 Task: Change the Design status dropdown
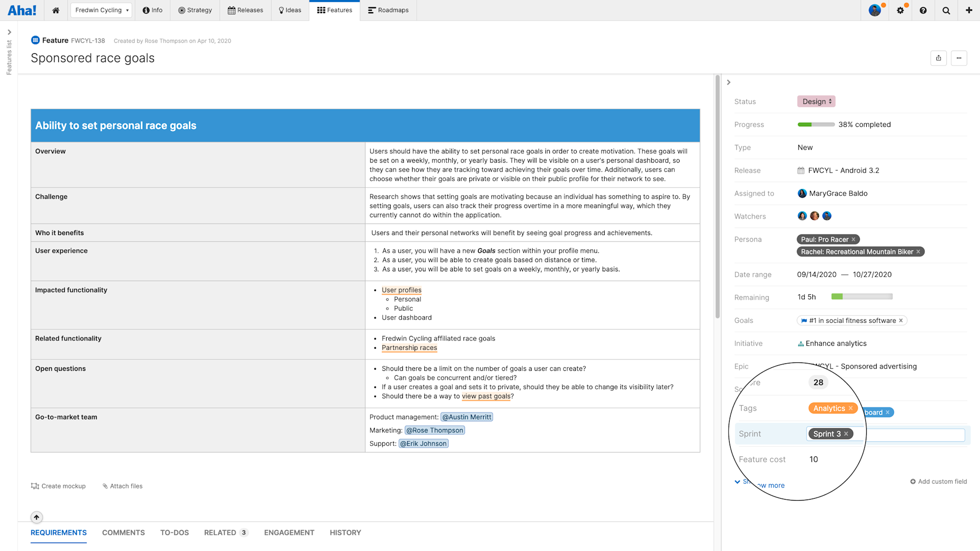pos(816,101)
